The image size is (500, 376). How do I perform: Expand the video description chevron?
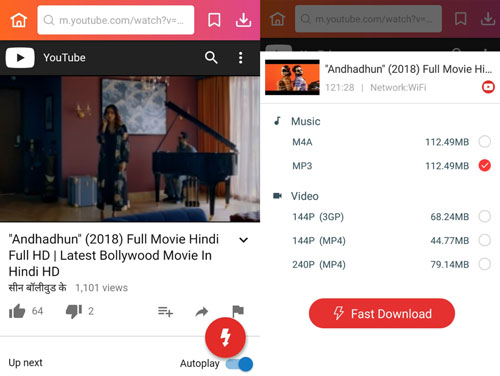point(244,240)
